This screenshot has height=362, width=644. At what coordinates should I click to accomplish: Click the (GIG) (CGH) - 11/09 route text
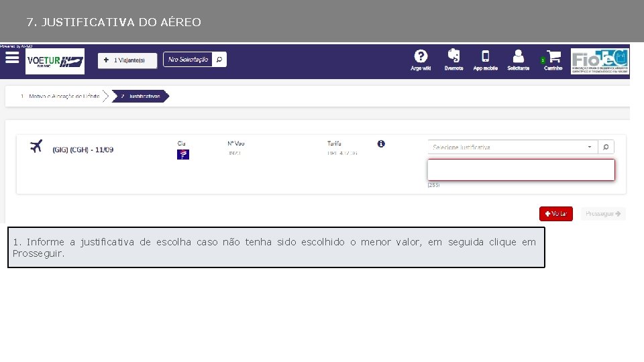click(83, 149)
